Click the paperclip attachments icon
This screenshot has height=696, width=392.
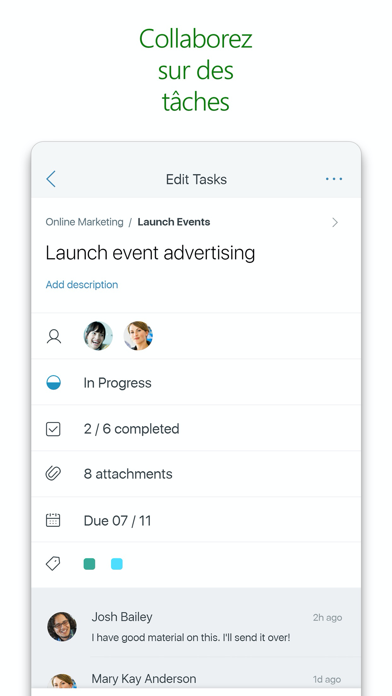53,474
